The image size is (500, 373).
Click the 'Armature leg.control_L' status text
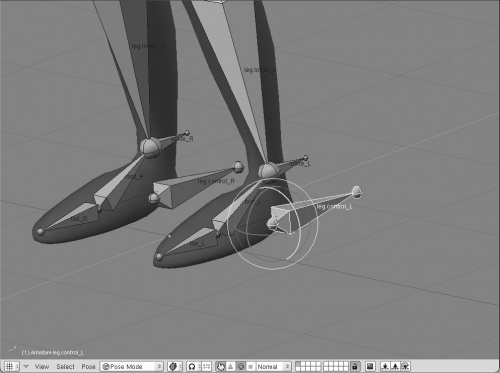pyautogui.click(x=53, y=352)
